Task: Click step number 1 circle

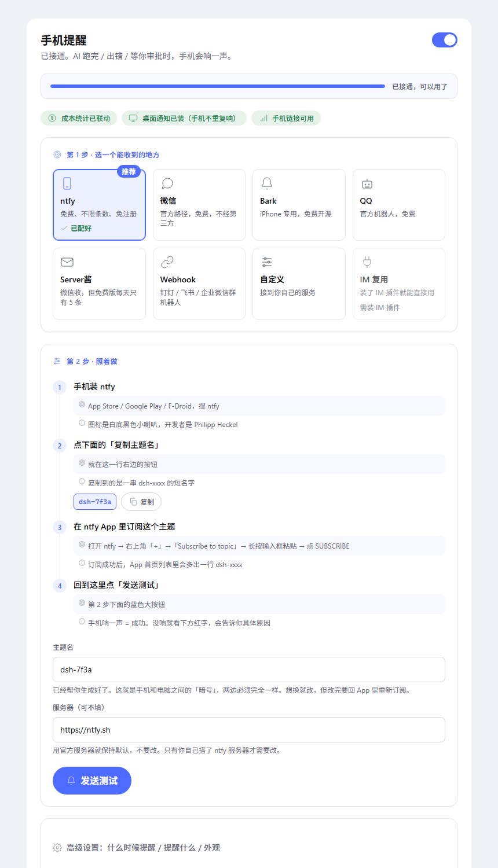Action: pos(60,387)
